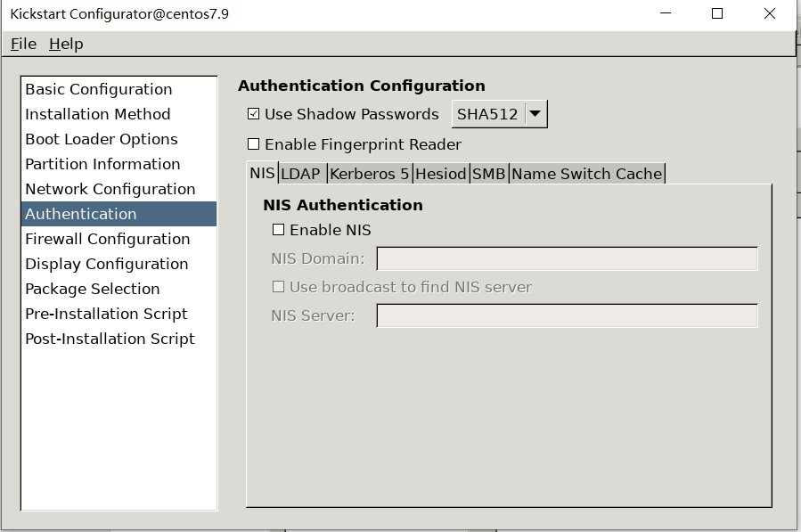
Task: Open Post-Installation Script section
Action: point(110,339)
